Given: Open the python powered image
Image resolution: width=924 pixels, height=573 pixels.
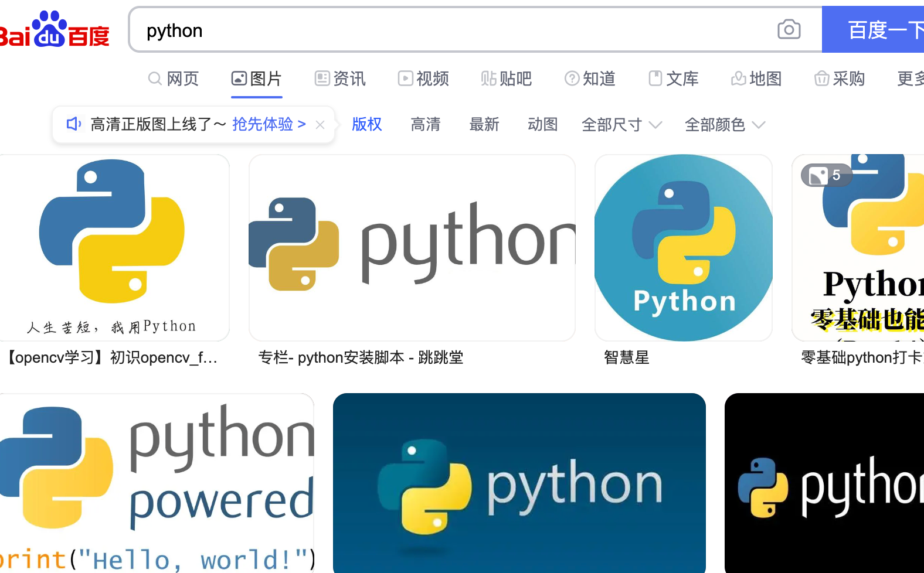Looking at the screenshot, I should click(x=157, y=483).
